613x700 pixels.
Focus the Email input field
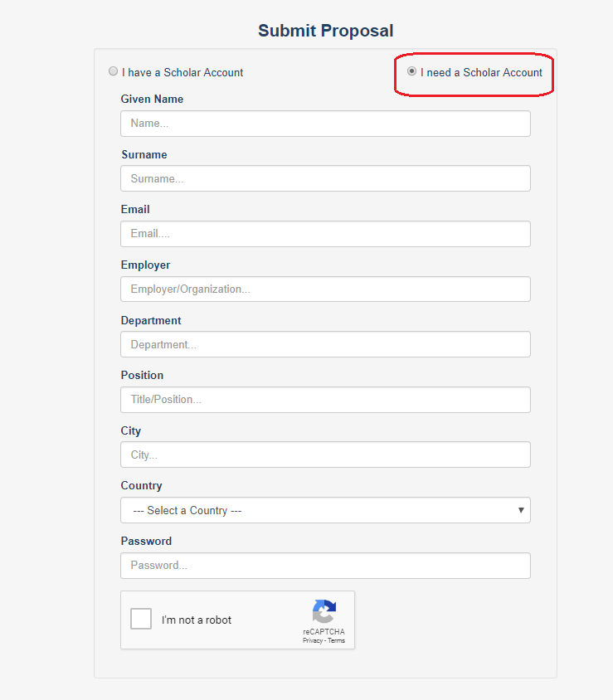(325, 234)
